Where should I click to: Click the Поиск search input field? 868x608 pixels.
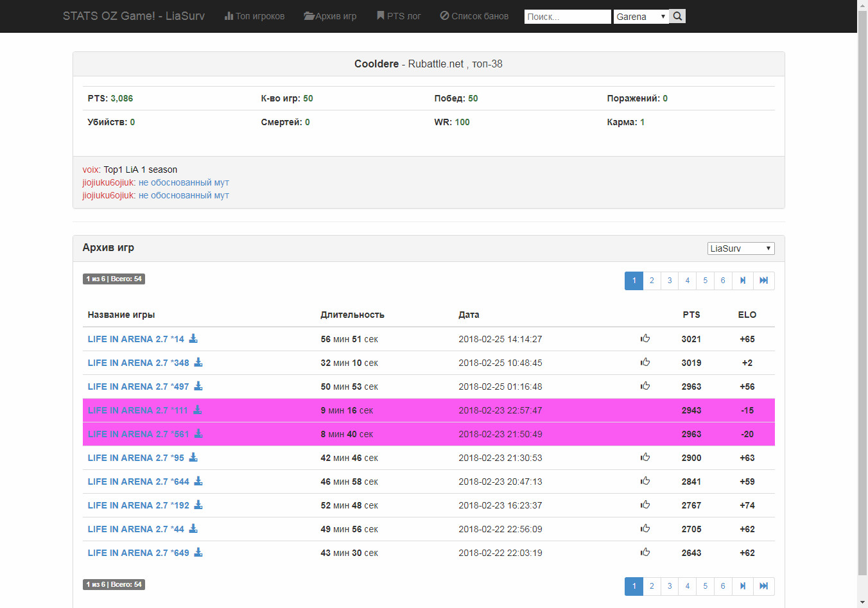pos(568,17)
